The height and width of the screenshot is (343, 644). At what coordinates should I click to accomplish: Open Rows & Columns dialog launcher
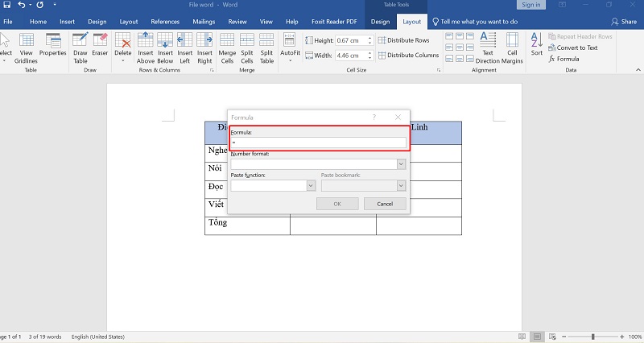[212, 70]
